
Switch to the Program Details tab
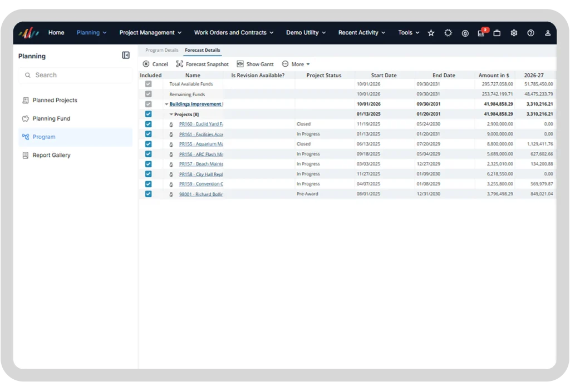click(x=162, y=50)
